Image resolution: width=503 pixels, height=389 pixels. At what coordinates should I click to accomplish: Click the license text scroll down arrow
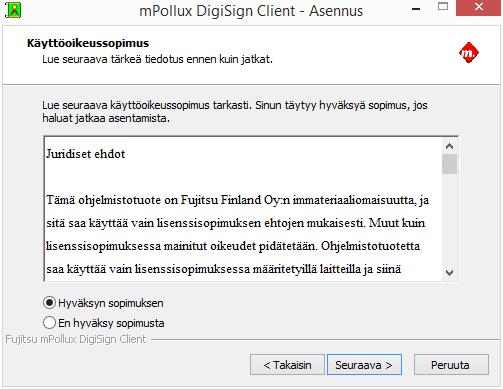tap(449, 273)
